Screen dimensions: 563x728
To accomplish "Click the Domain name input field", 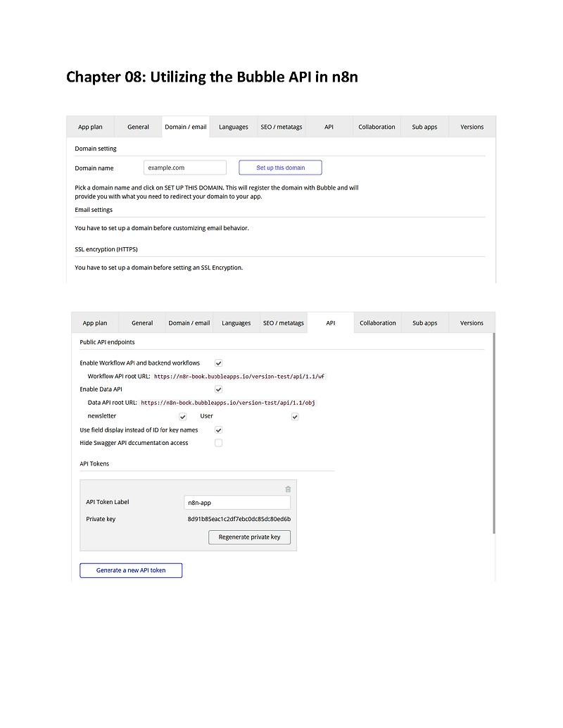I will click(184, 167).
